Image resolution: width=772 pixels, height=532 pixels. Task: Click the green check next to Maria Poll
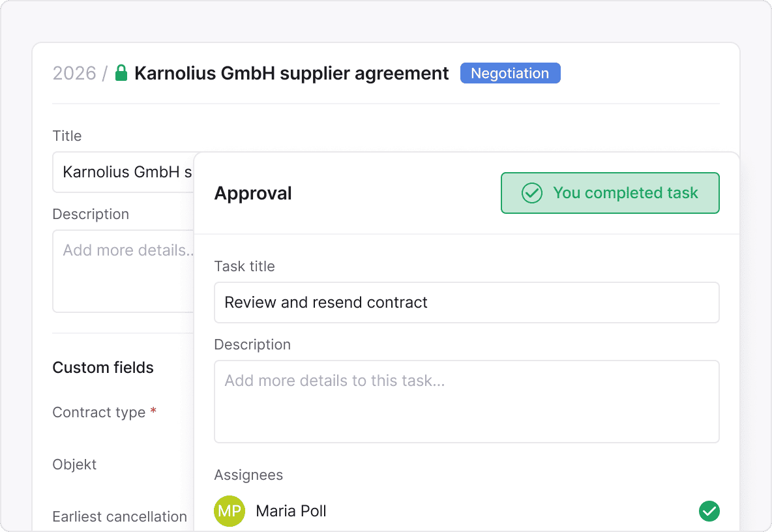pos(709,511)
